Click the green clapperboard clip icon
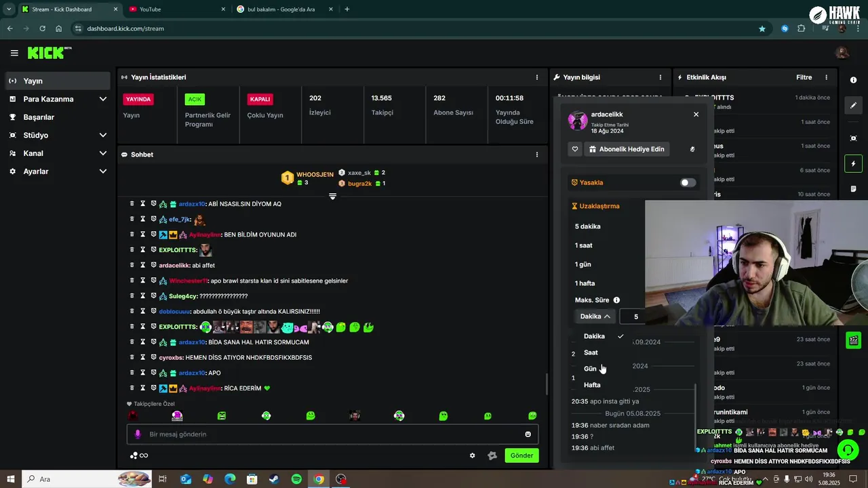 853,340
